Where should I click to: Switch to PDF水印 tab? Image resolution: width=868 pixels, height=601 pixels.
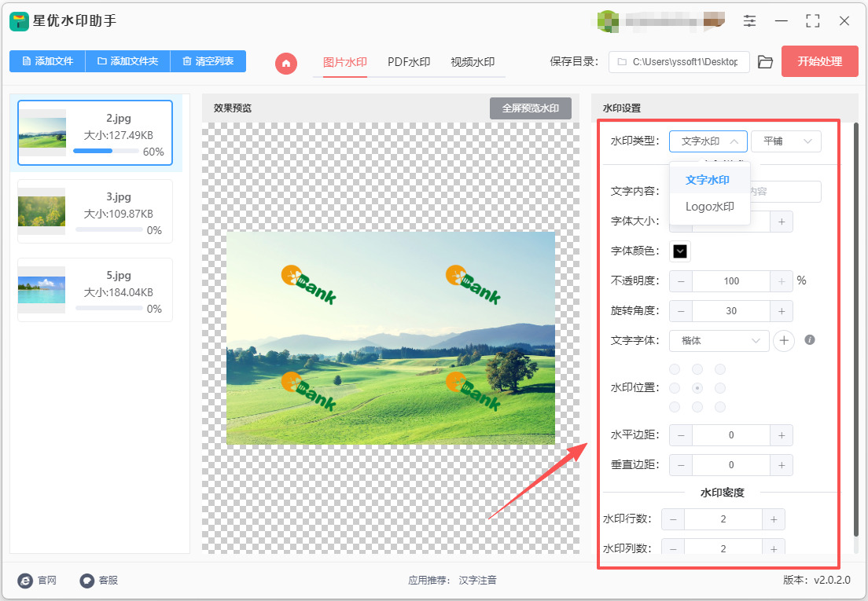pos(409,62)
